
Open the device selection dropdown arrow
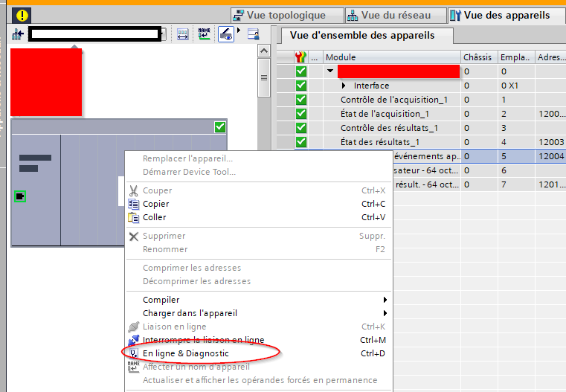coord(164,34)
